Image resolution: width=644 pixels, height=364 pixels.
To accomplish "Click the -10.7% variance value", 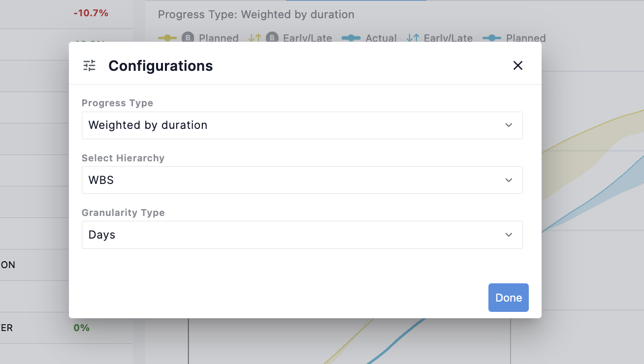I will click(x=91, y=13).
